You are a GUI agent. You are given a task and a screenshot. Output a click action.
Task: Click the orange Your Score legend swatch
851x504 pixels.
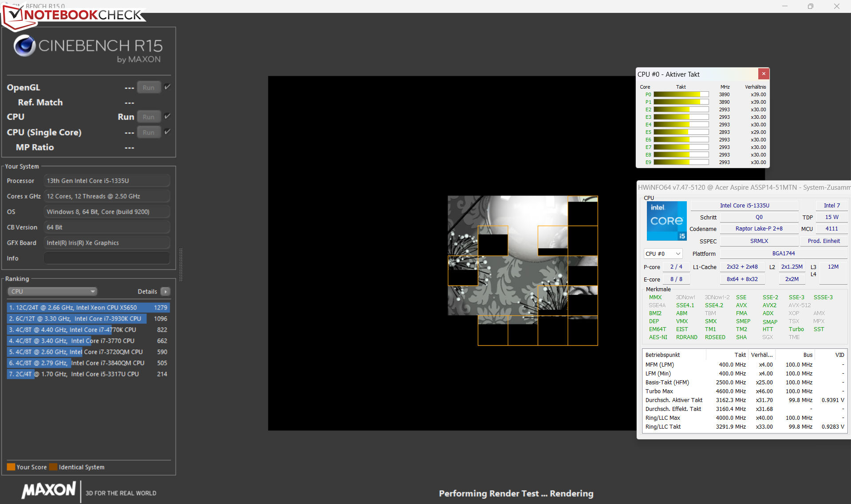(11, 467)
